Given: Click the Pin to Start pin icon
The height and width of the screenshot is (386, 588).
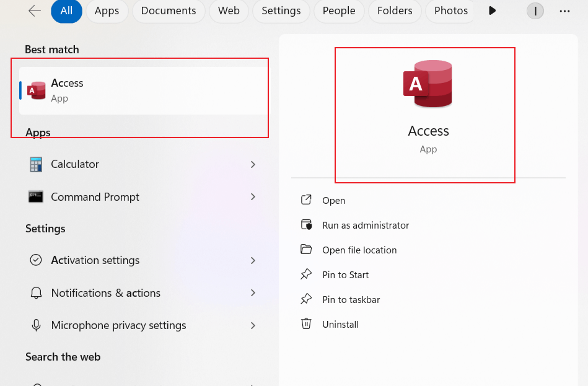Looking at the screenshot, I should pyautogui.click(x=306, y=274).
